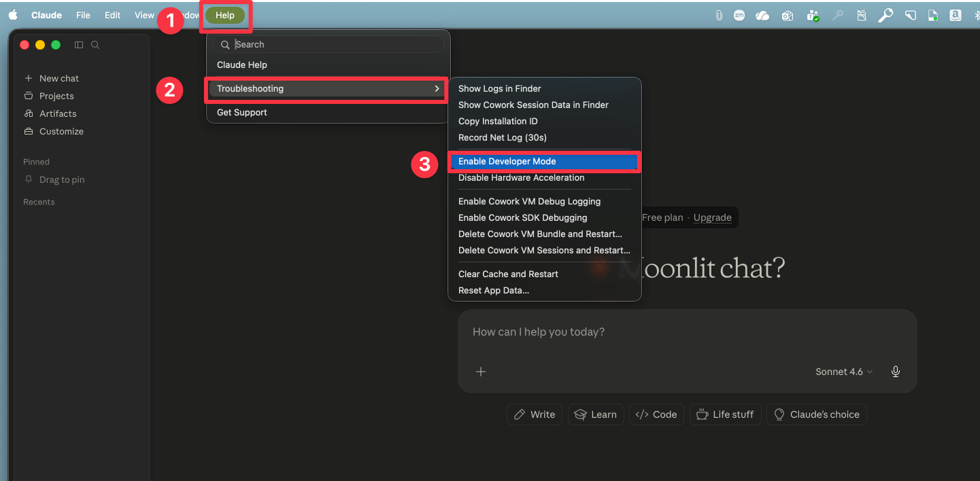The width and height of the screenshot is (980, 481).
Task: Start a New chat from the sidebar
Action: click(x=52, y=78)
